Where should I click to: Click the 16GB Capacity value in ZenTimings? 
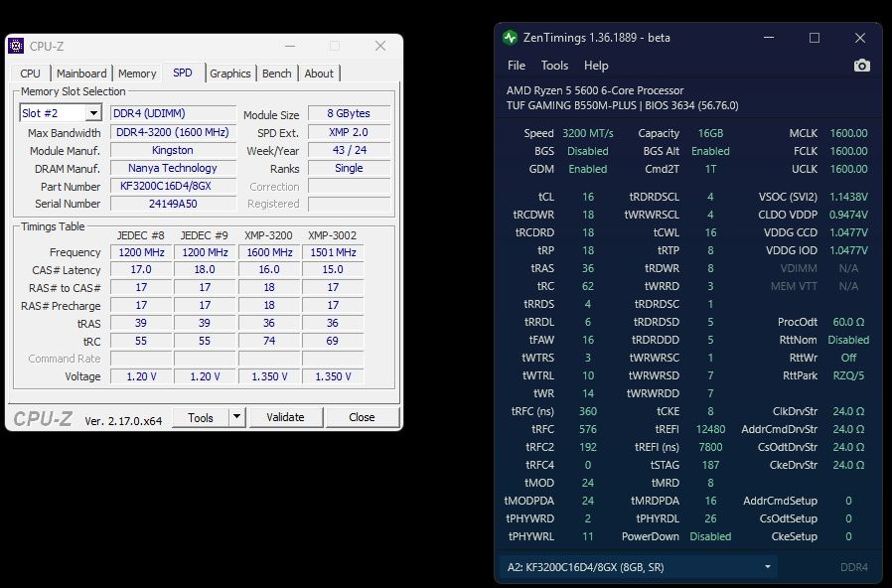point(710,133)
